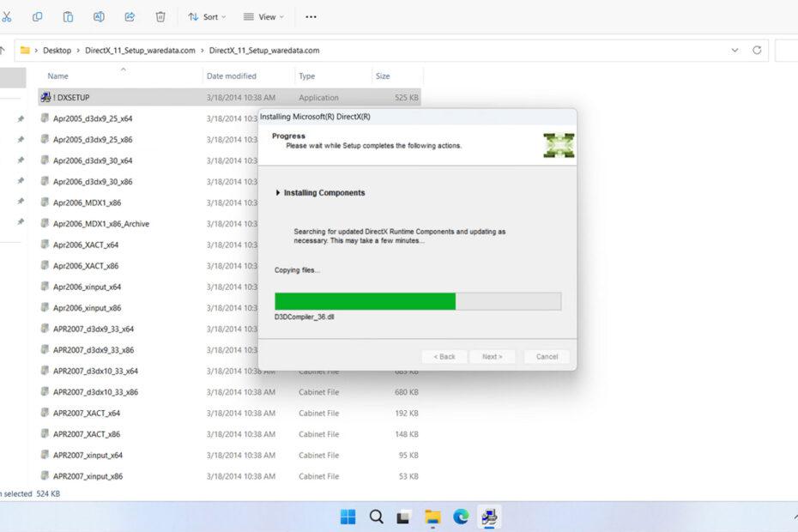Select file APR2007_xinput_x86
Screen dimensions: 798x532
tap(88, 476)
